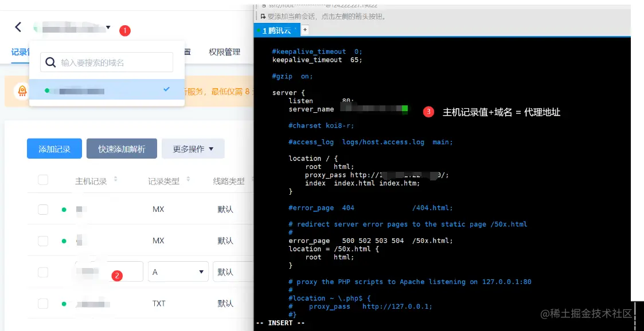Check the second MX record row

42,241
